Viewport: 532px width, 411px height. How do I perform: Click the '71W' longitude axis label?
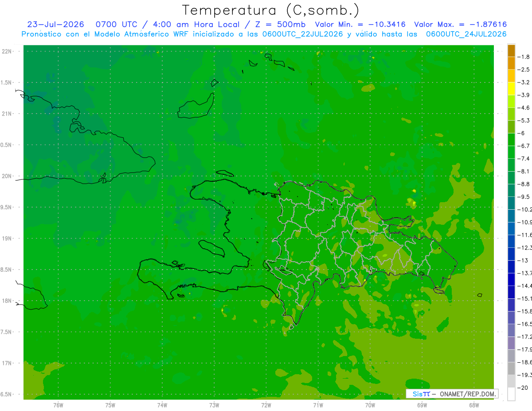point(318,405)
